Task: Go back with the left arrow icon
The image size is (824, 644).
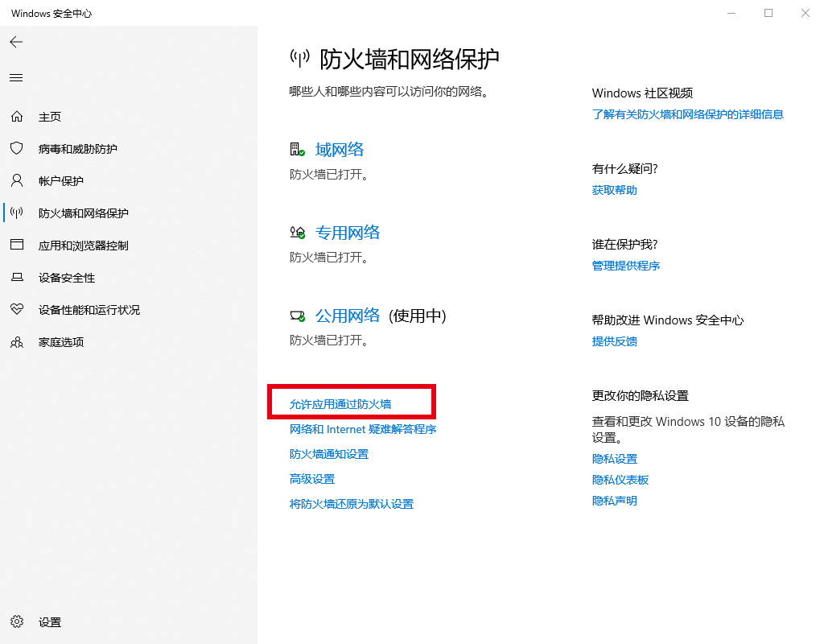Action: 16,42
